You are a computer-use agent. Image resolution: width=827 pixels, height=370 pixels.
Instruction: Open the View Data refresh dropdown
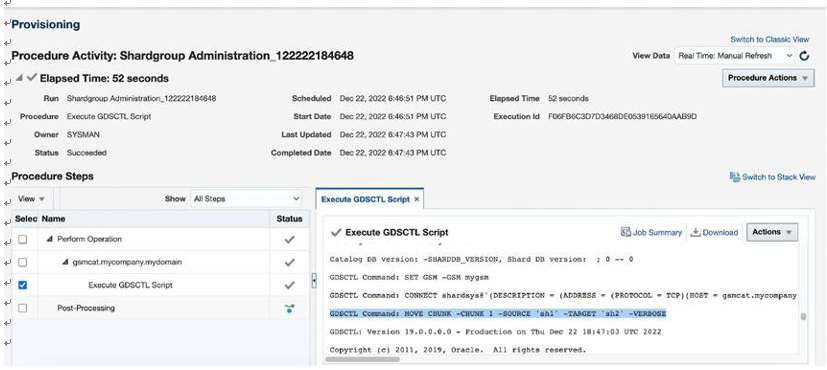(x=734, y=56)
